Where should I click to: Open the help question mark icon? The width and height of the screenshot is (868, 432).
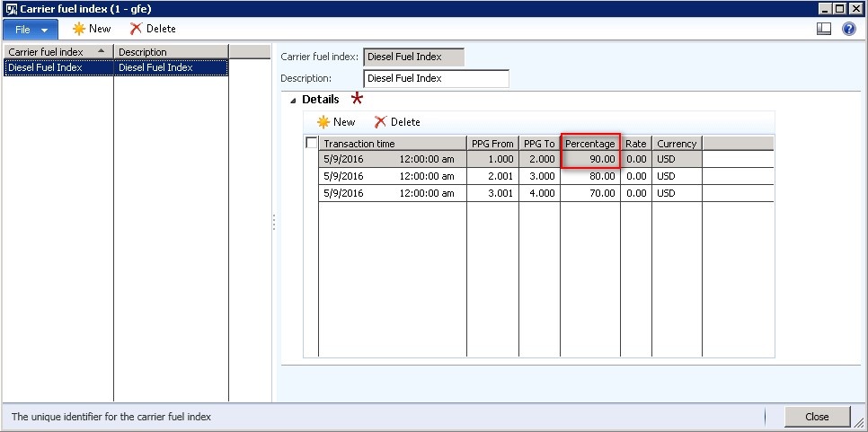[849, 29]
